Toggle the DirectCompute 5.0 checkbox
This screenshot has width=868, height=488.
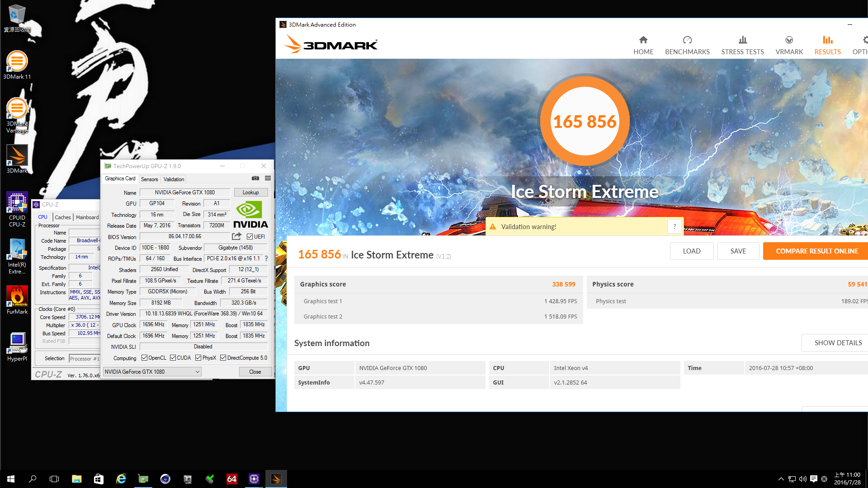click(x=223, y=358)
